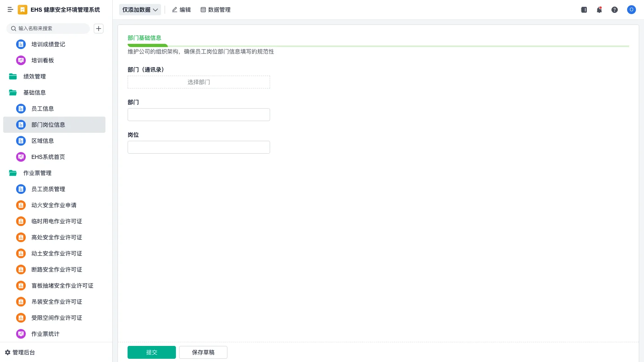Click 编辑 in the top toolbar

click(x=181, y=10)
